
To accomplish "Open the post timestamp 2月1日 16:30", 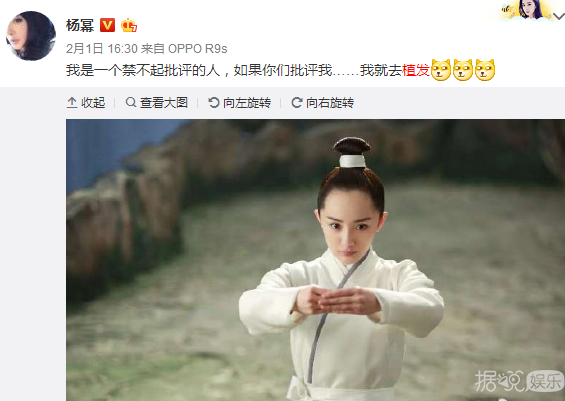I will (102, 49).
